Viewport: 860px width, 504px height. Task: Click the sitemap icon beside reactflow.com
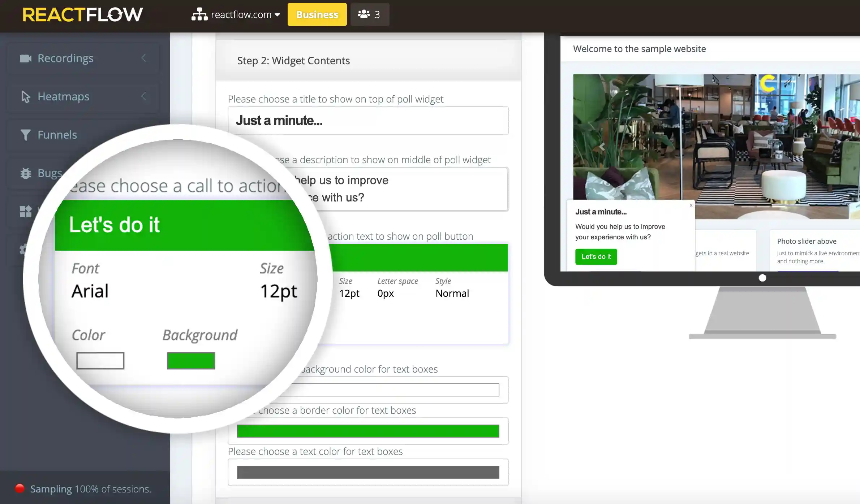coord(199,14)
